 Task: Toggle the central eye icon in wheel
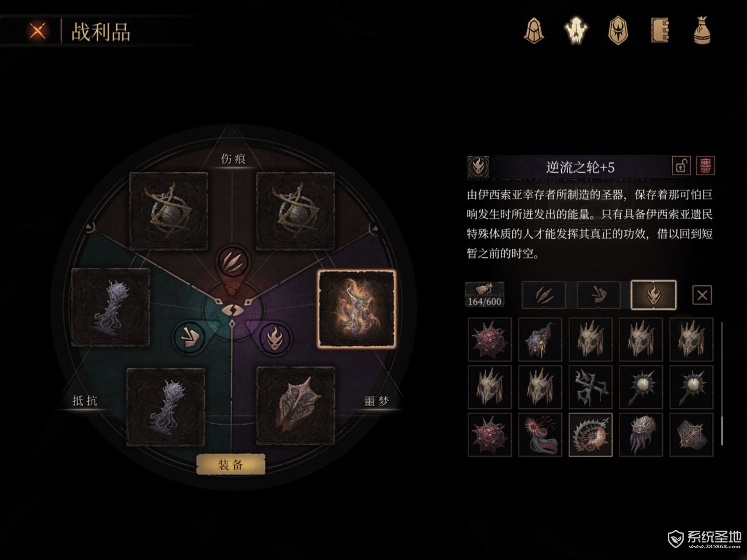point(232,309)
